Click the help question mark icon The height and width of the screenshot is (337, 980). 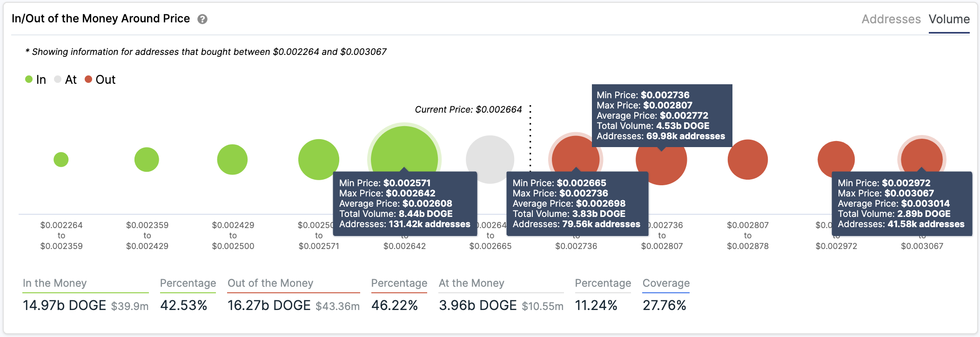click(x=202, y=19)
